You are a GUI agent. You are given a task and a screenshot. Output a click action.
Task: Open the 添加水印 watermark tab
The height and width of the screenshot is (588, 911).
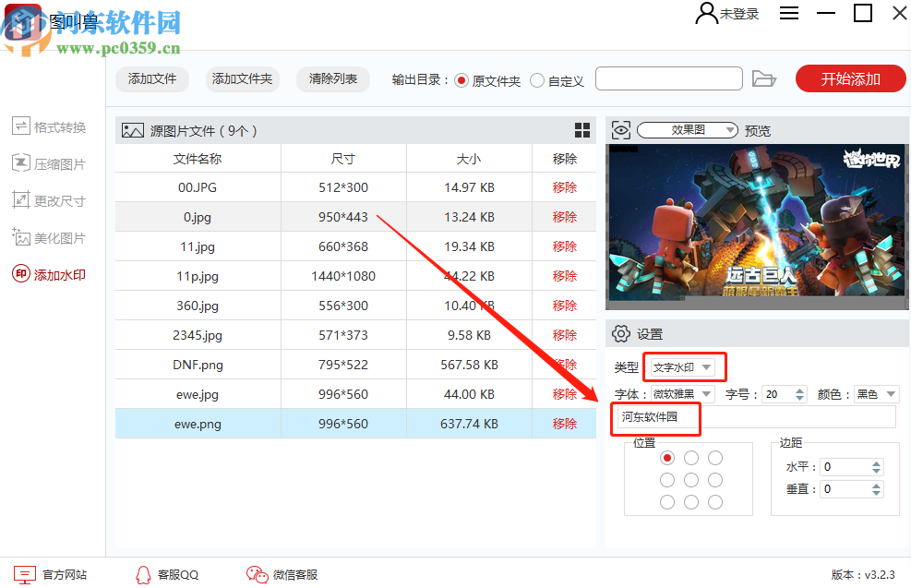click(x=49, y=274)
